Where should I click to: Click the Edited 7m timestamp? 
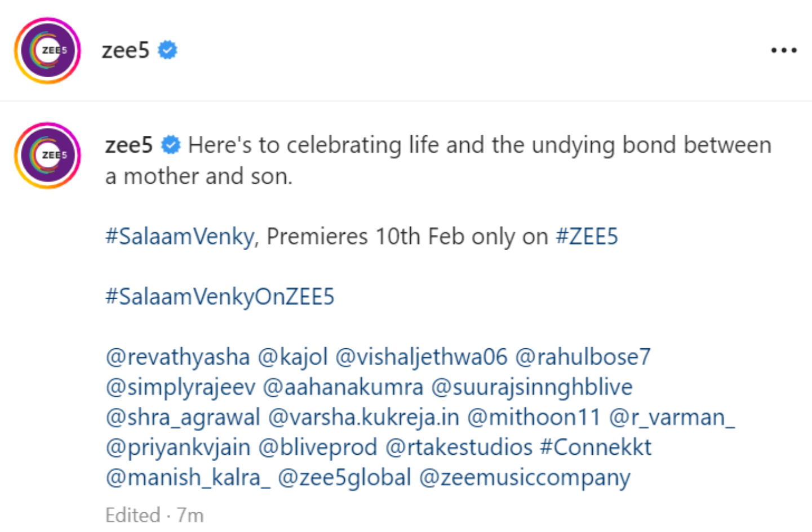[154, 515]
